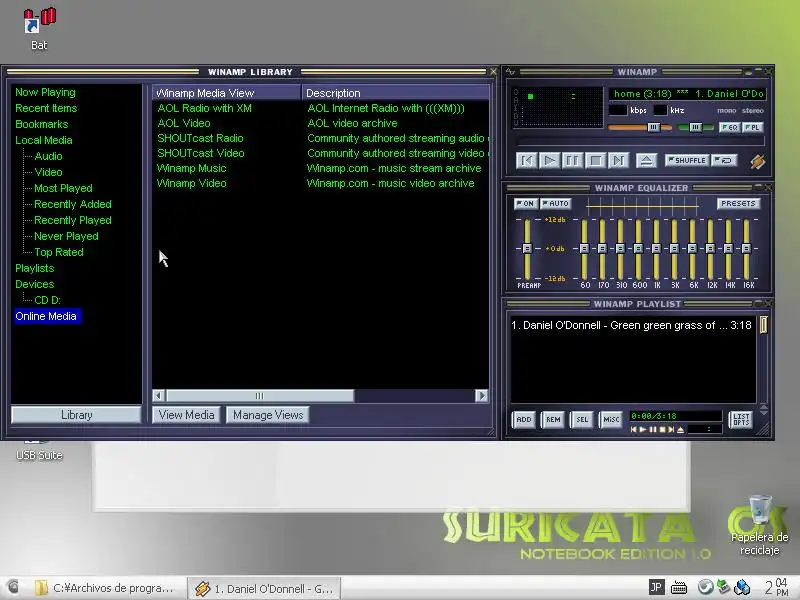
Task: Click the Winamp Media View column header
Action: 227,93
